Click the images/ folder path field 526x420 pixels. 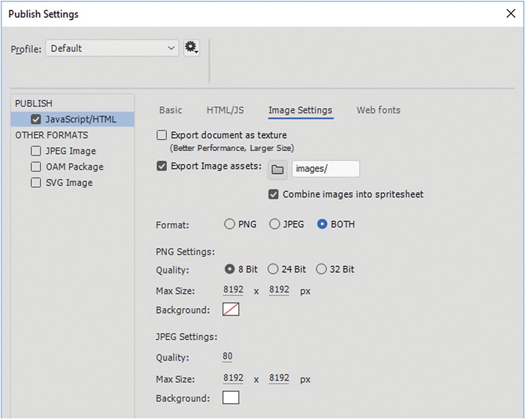325,169
